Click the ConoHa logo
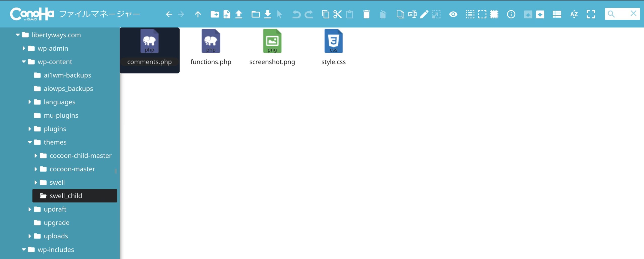The width and height of the screenshot is (644, 259). pyautogui.click(x=32, y=14)
